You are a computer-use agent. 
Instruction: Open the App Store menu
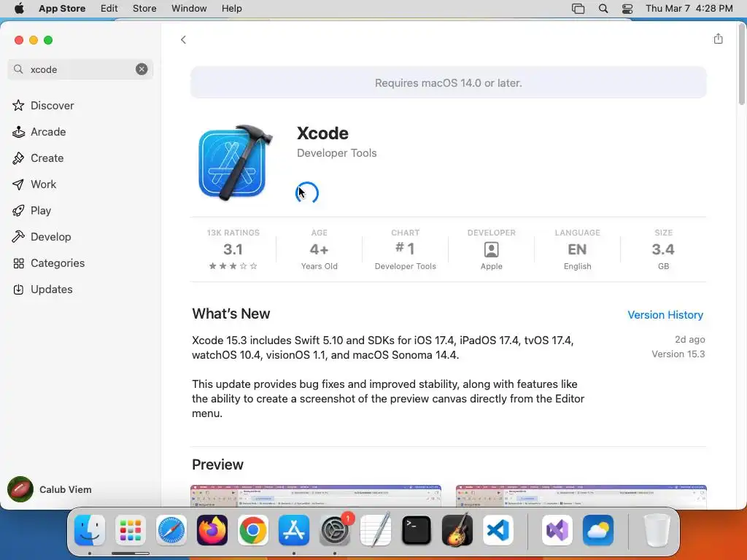(62, 9)
